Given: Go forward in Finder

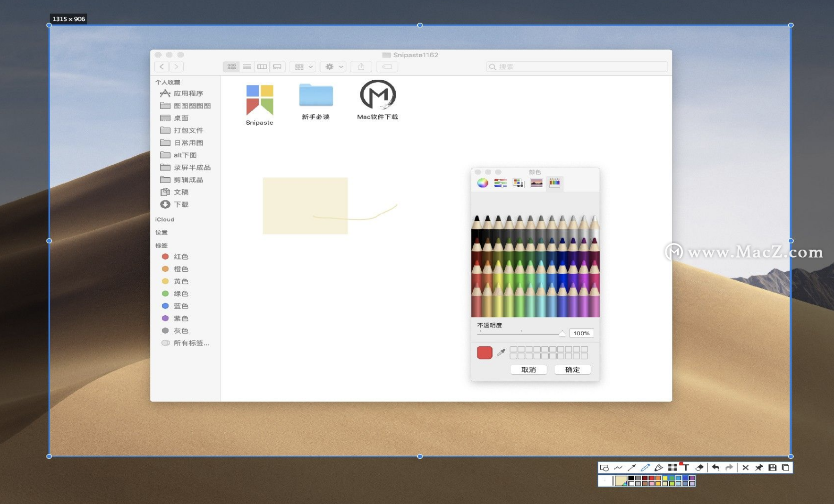Looking at the screenshot, I should 176,67.
